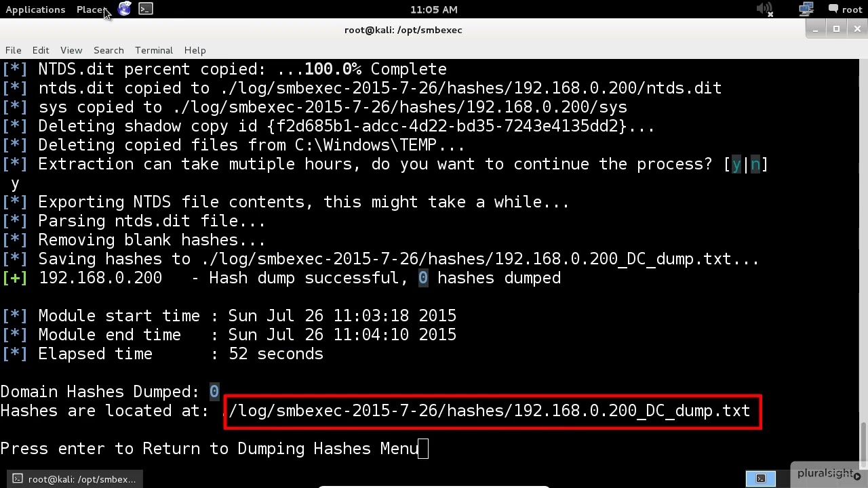Open the View menu
The height and width of the screenshot is (488, 868).
point(71,50)
